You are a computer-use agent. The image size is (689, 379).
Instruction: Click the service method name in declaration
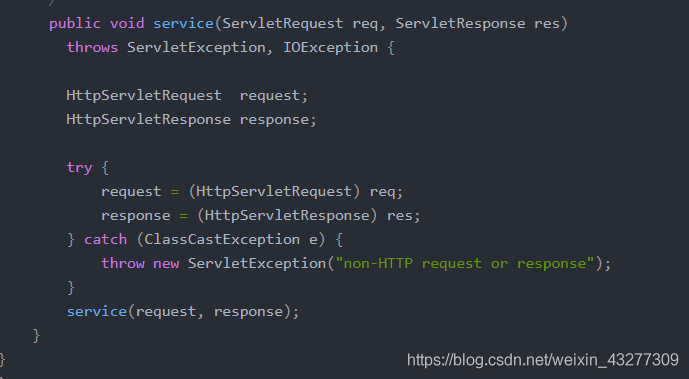click(183, 23)
